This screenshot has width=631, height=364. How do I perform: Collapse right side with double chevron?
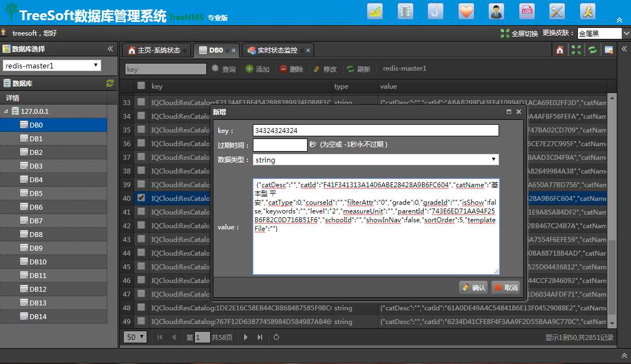coord(624,49)
